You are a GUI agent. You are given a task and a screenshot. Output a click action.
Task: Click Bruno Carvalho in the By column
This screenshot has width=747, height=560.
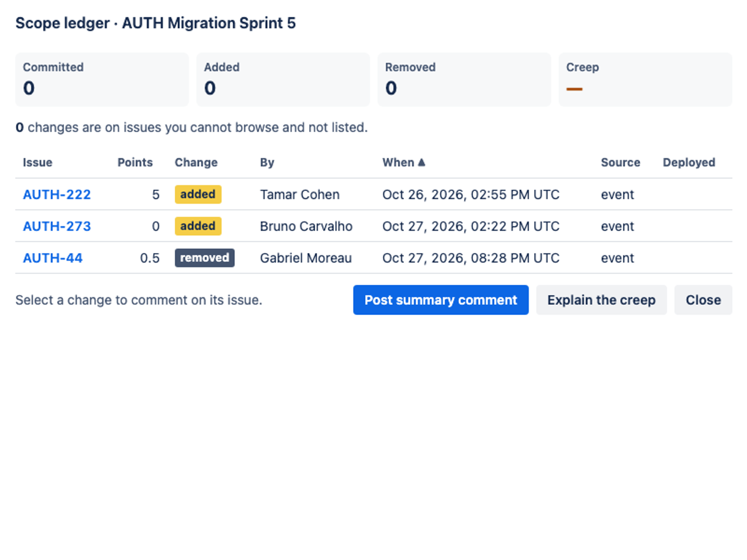(306, 226)
